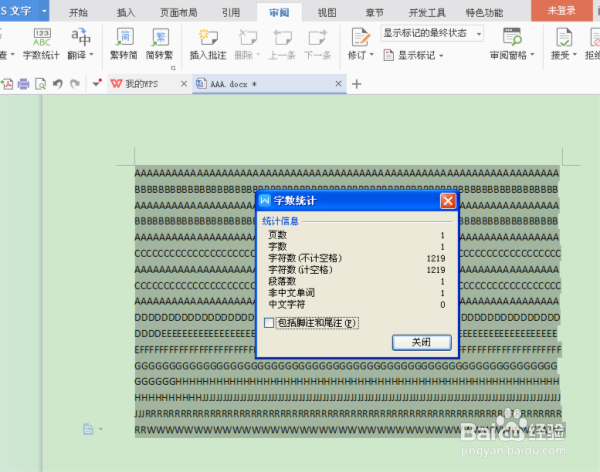Click the 非中文单词 row label
600x472 pixels.
[292, 293]
